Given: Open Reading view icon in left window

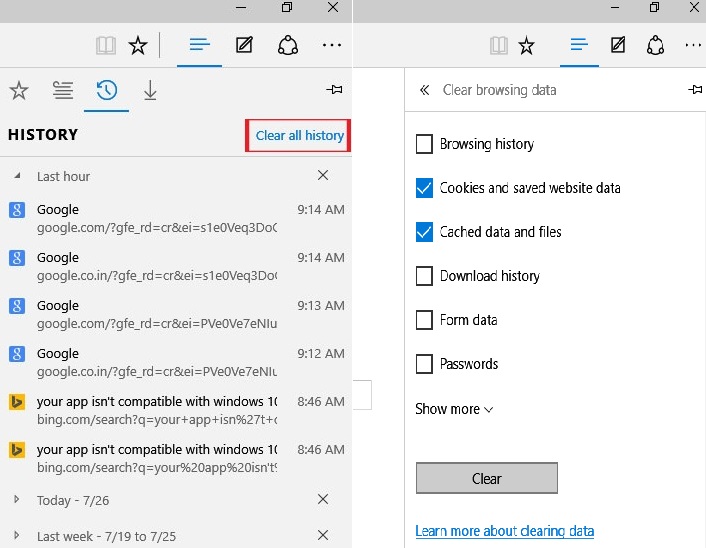Looking at the screenshot, I should click(x=106, y=45).
